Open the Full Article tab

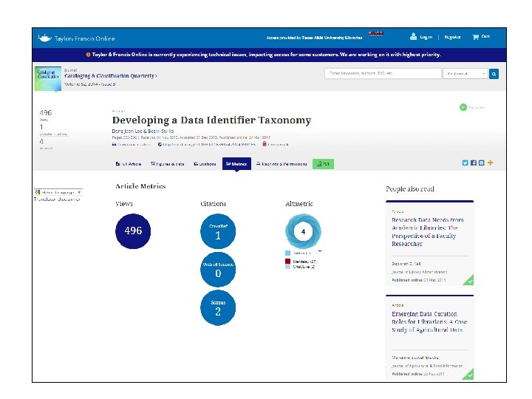[x=129, y=164]
